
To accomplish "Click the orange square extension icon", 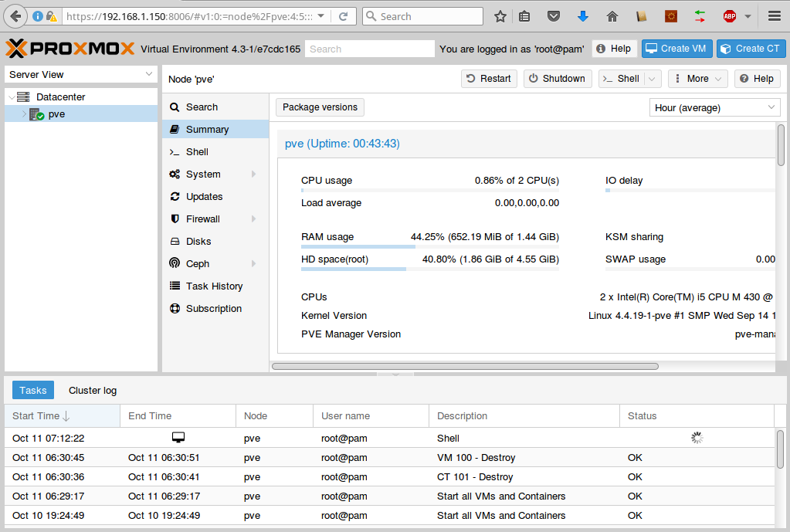I will (670, 17).
